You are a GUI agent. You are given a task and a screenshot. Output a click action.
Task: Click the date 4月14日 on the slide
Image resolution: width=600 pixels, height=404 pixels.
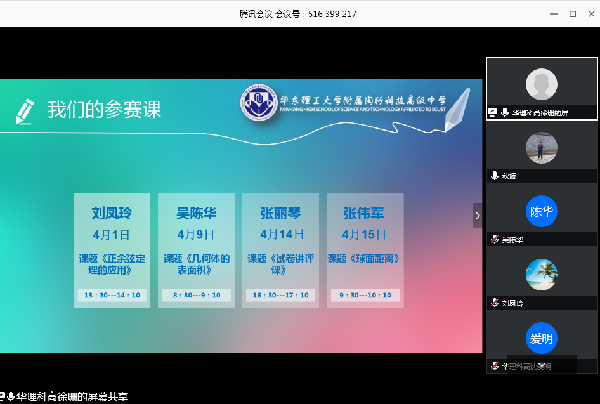tap(282, 234)
